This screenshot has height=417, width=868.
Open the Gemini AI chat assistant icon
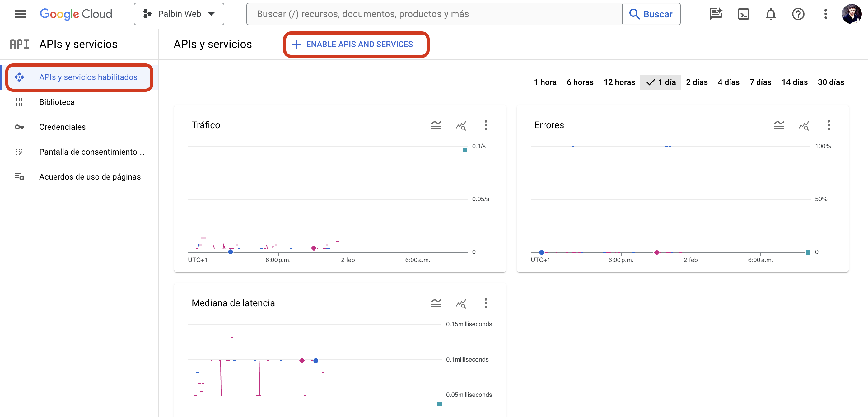click(x=716, y=14)
